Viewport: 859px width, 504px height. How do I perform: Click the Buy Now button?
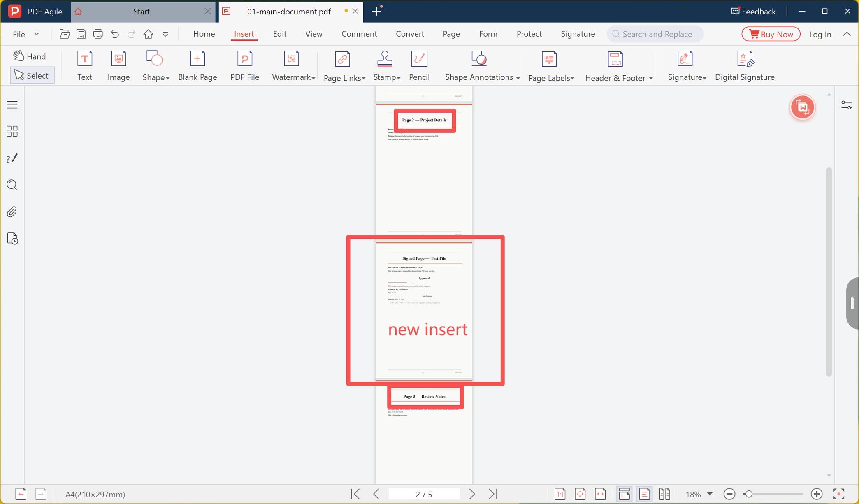771,34
